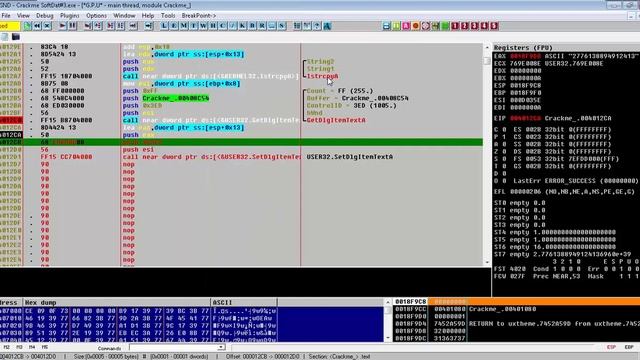Run the program with the play icon
The width and height of the screenshot is (640, 360).
(62, 26)
